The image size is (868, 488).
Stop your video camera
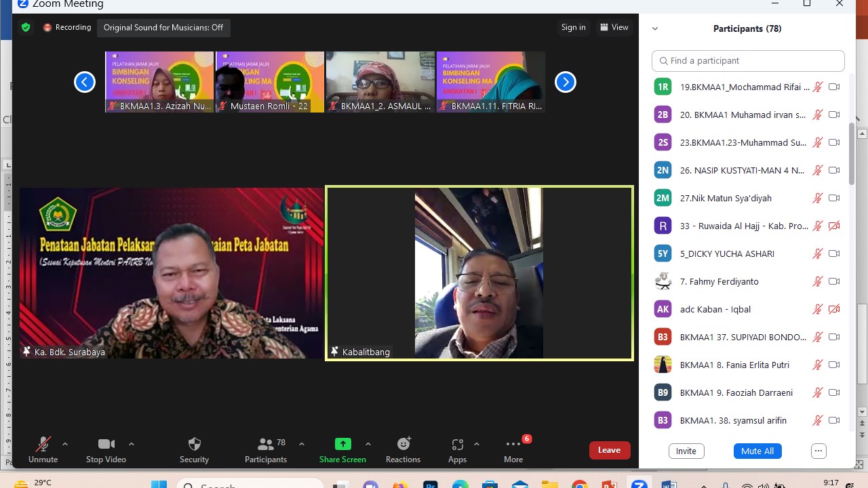point(106,449)
